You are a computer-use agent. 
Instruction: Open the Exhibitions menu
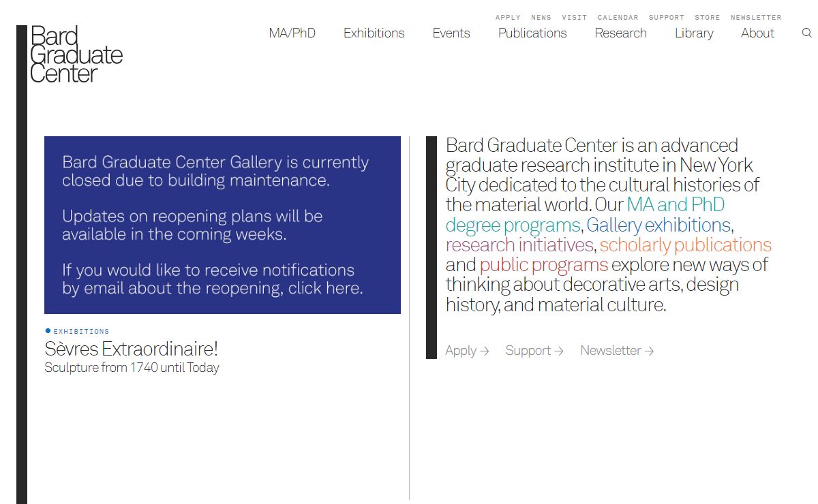tap(374, 33)
